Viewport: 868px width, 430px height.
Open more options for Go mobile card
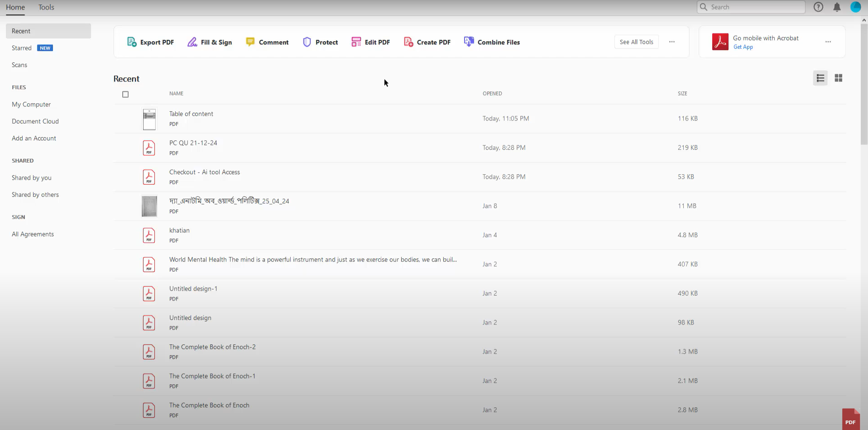point(828,42)
